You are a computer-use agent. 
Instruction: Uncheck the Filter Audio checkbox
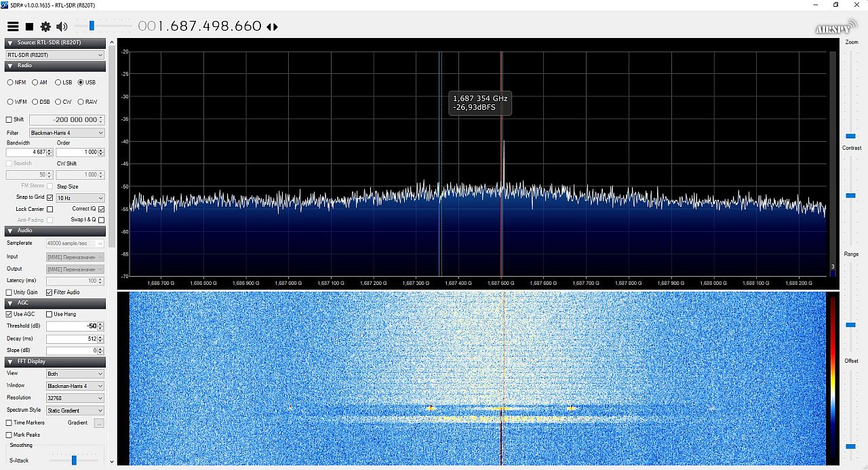pos(49,292)
